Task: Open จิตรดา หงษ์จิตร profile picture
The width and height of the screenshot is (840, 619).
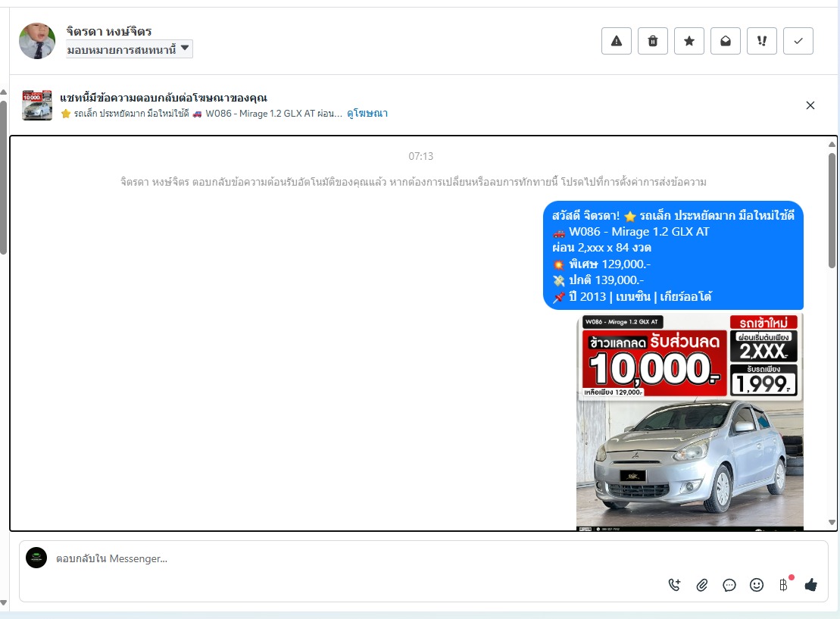Action: [x=37, y=41]
